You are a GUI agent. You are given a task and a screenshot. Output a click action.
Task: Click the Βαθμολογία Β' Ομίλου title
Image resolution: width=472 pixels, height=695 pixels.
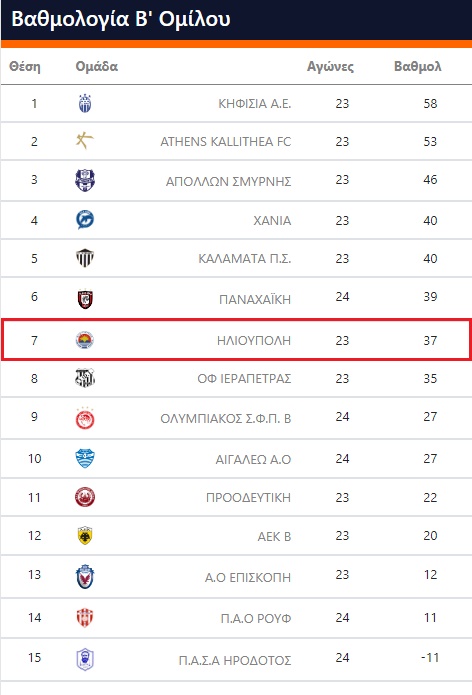click(121, 19)
